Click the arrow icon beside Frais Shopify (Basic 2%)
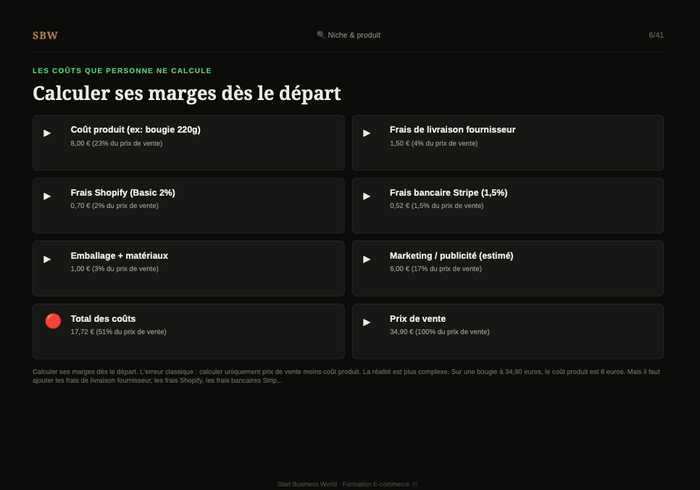This screenshot has height=490, width=700. click(x=47, y=196)
